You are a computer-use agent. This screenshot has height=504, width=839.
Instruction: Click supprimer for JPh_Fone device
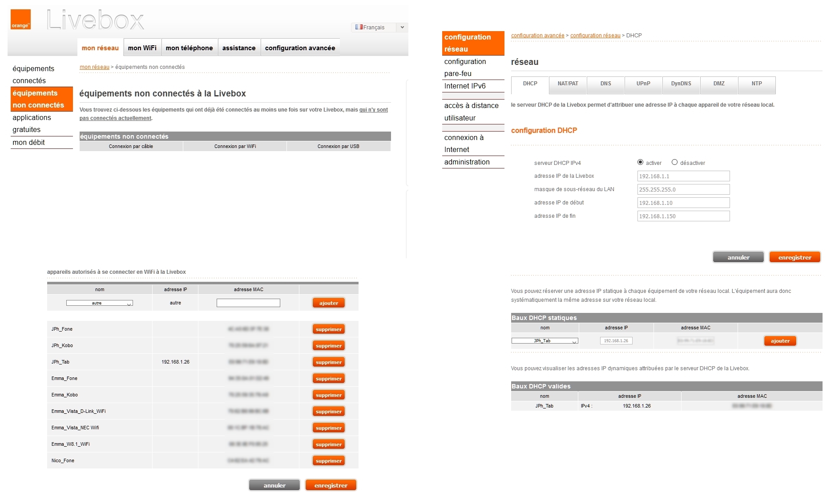point(328,329)
